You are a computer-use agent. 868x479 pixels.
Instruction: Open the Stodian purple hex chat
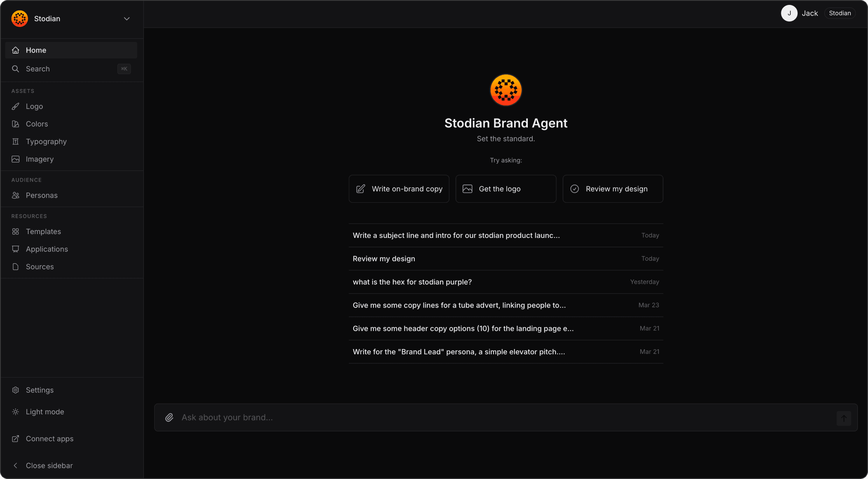click(x=412, y=282)
